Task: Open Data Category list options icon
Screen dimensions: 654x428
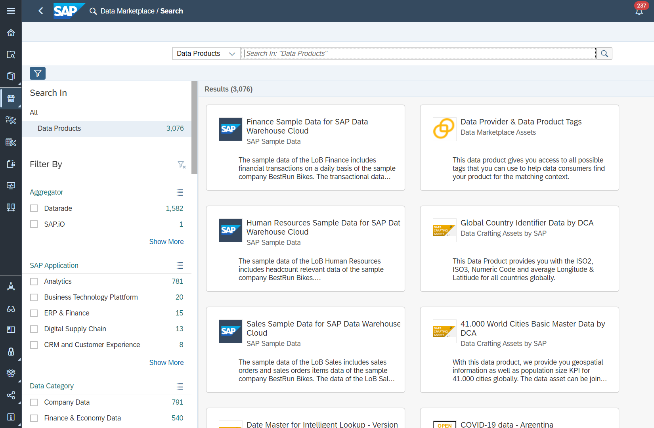Action: [180, 386]
